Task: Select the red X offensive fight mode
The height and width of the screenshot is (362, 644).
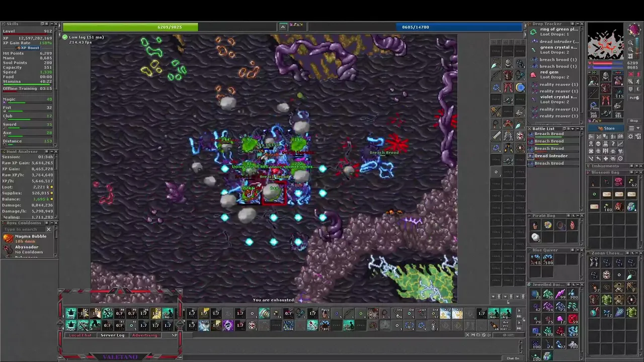Action: click(630, 74)
